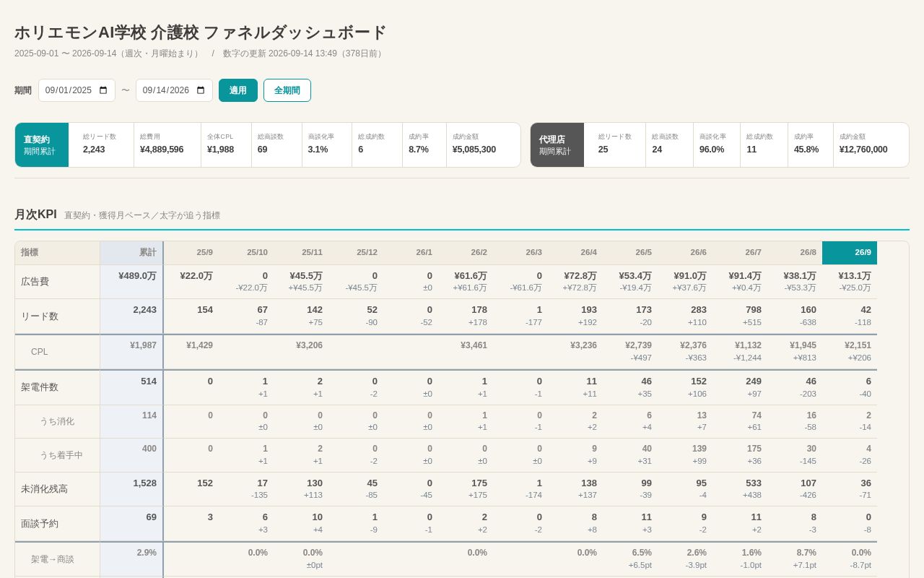Screen dimensions: 924x578
Task: Click the agency 成約率 45.8% value
Action: point(806,150)
